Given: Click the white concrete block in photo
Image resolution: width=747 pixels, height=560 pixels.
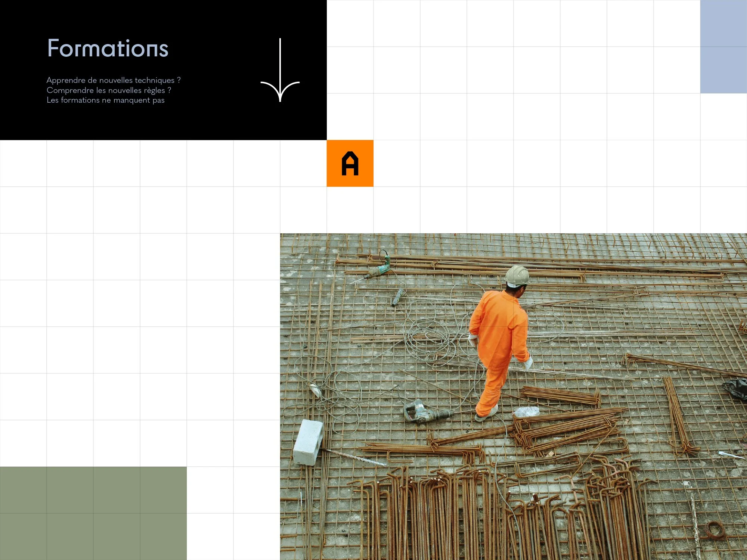Looking at the screenshot, I should pyautogui.click(x=308, y=442).
